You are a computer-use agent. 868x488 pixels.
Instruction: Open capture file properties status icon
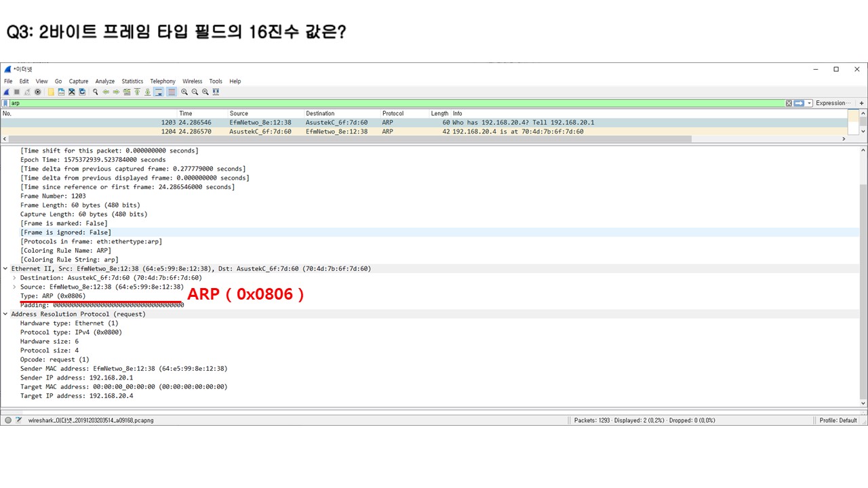pos(18,420)
